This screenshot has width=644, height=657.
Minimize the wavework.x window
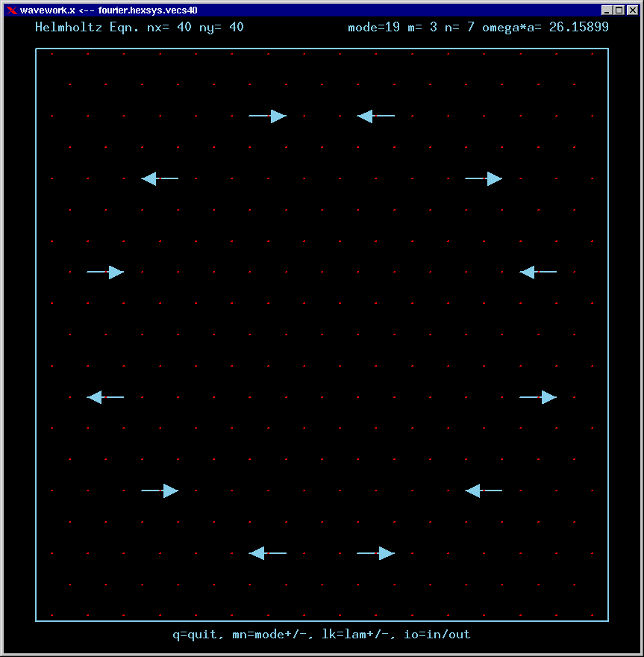coord(607,10)
